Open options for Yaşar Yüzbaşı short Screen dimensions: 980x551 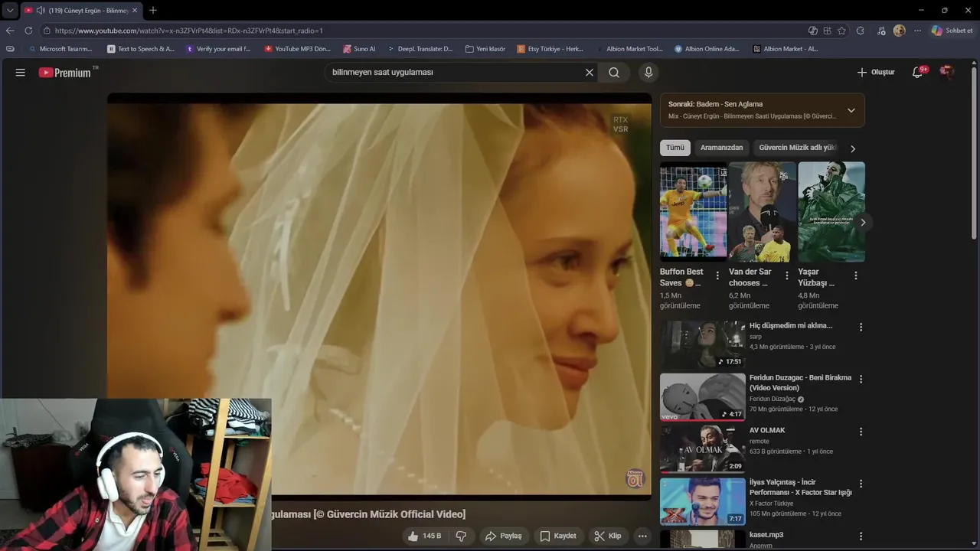coord(856,275)
